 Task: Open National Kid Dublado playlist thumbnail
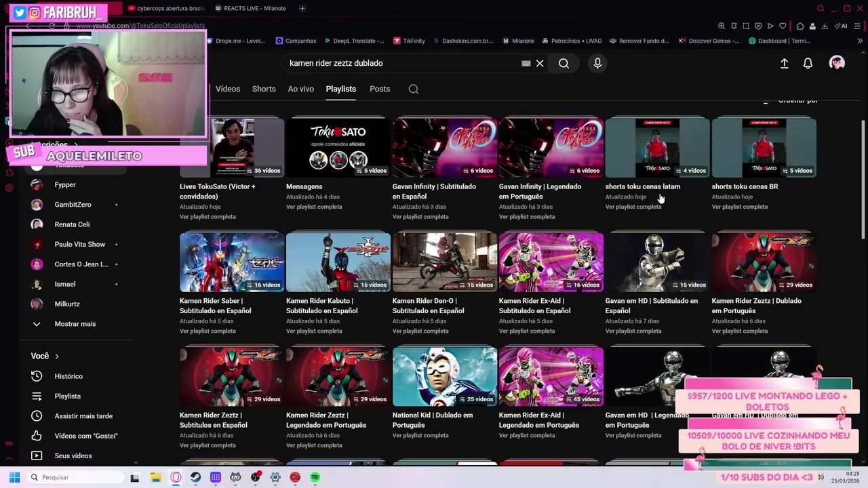tap(444, 376)
